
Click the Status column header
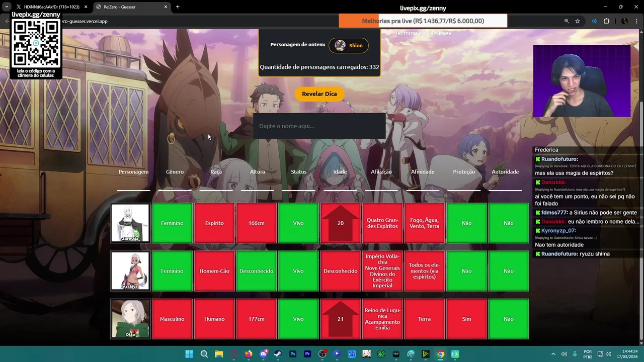click(298, 172)
